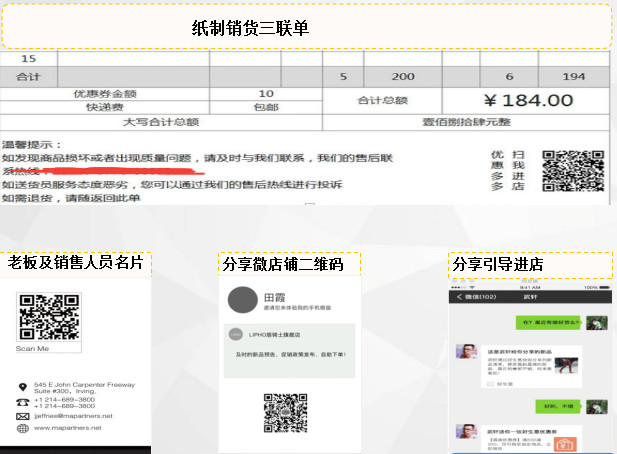Click the ¥184.00 total amount cell
Screen dimensions: 617x454
point(526,101)
